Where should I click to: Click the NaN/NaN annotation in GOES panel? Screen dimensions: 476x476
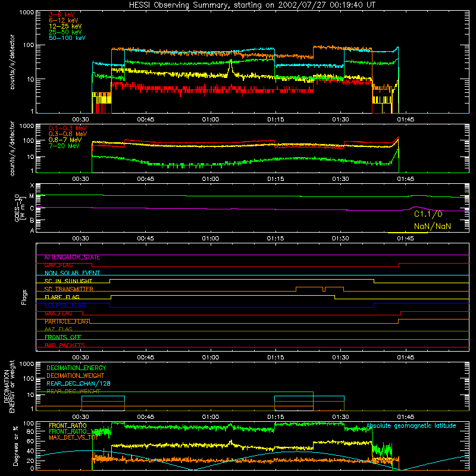pos(433,226)
